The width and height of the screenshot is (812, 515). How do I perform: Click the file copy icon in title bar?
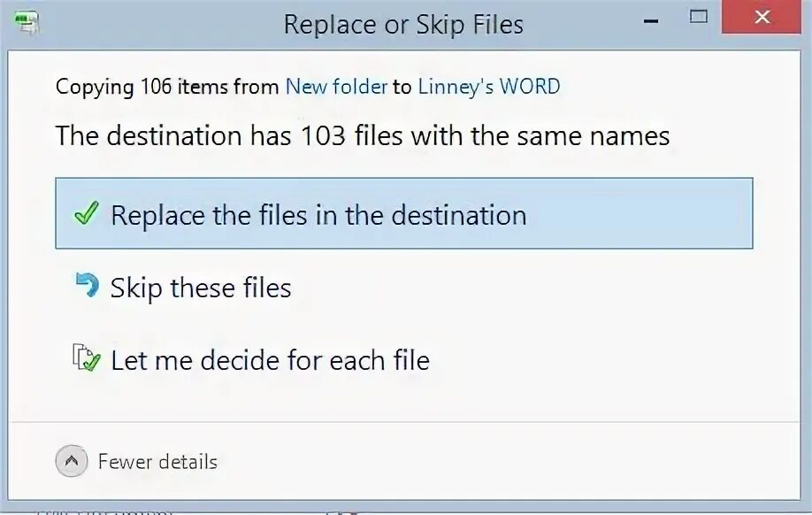click(x=27, y=23)
